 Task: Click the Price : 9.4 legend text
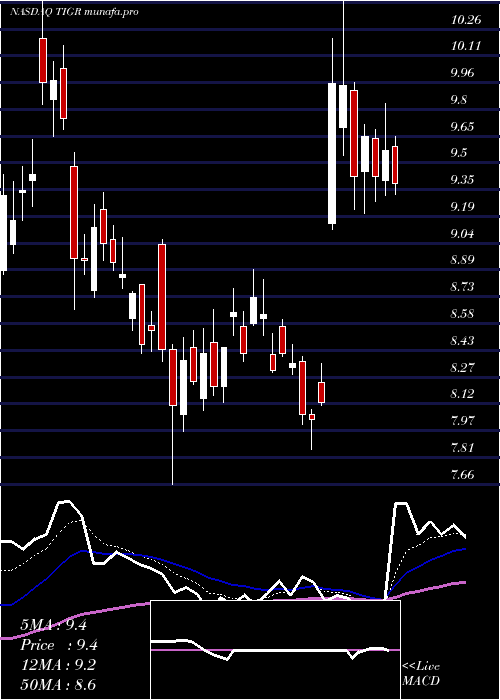tap(59, 645)
